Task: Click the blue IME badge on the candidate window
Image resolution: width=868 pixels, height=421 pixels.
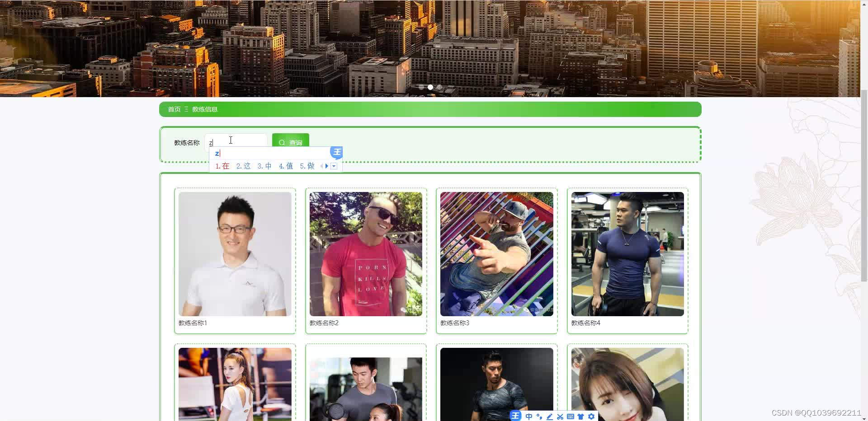Action: (336, 152)
